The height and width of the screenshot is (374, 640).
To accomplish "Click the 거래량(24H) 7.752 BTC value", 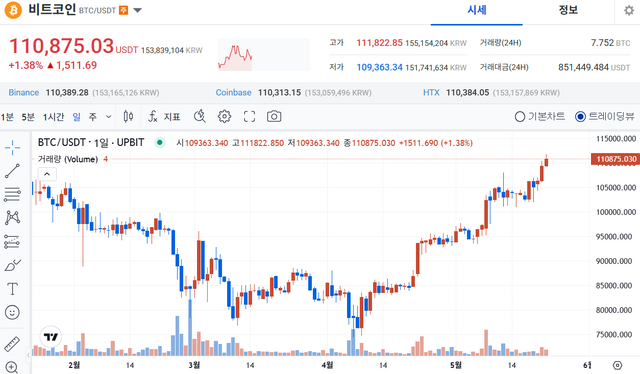I will coord(610,43).
